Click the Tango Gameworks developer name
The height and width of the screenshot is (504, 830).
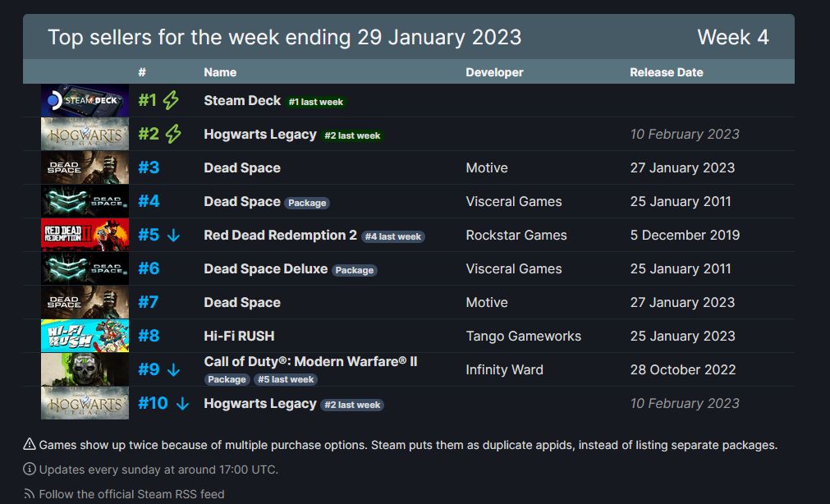[x=523, y=337]
